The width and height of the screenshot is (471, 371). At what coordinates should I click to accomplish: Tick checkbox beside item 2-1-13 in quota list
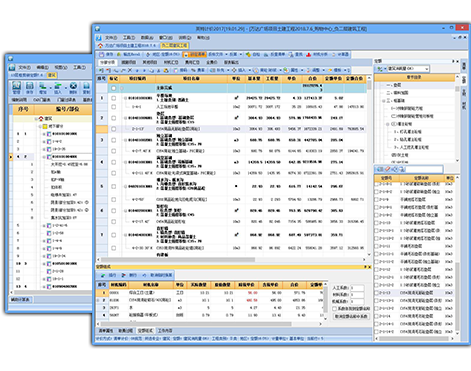377,293
